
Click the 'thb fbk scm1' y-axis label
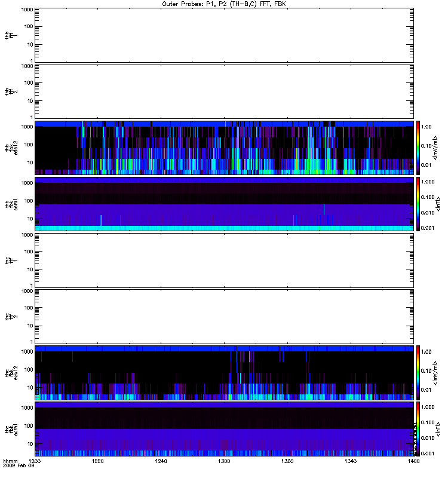pyautogui.click(x=11, y=204)
